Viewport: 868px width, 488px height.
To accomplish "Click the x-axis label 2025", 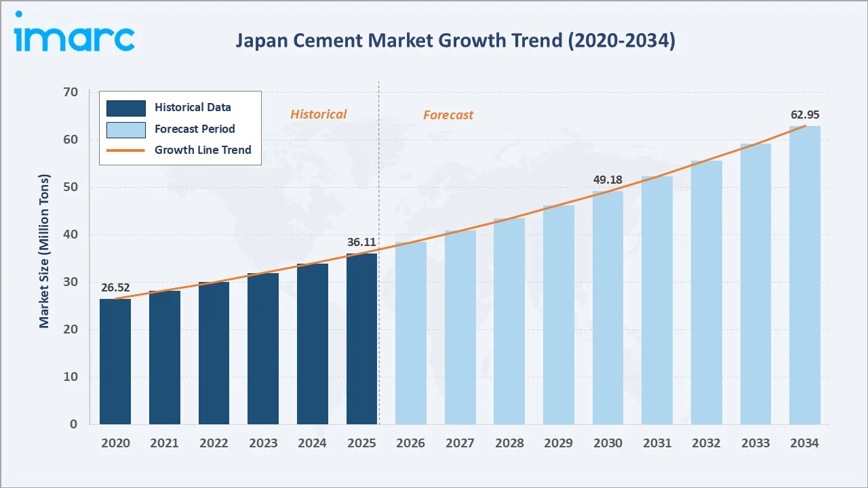I will (x=361, y=443).
